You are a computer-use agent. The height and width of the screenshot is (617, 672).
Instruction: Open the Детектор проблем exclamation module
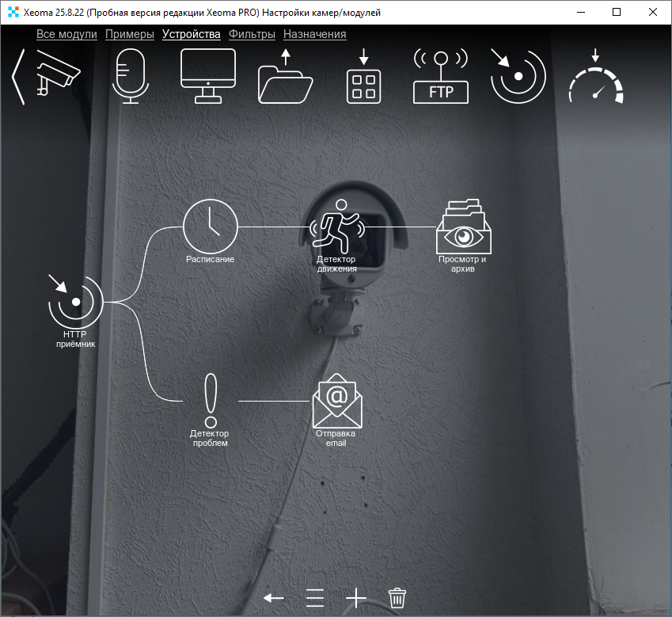click(x=211, y=402)
